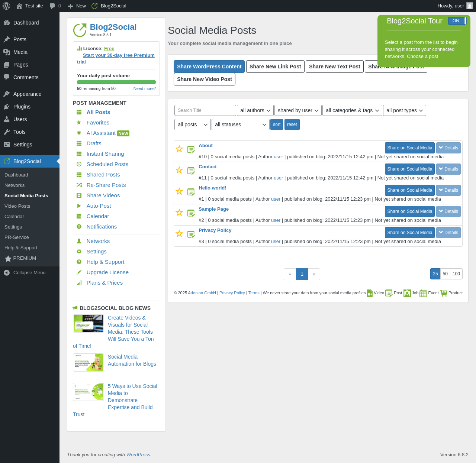Click the Notifications alert icon

tap(79, 227)
